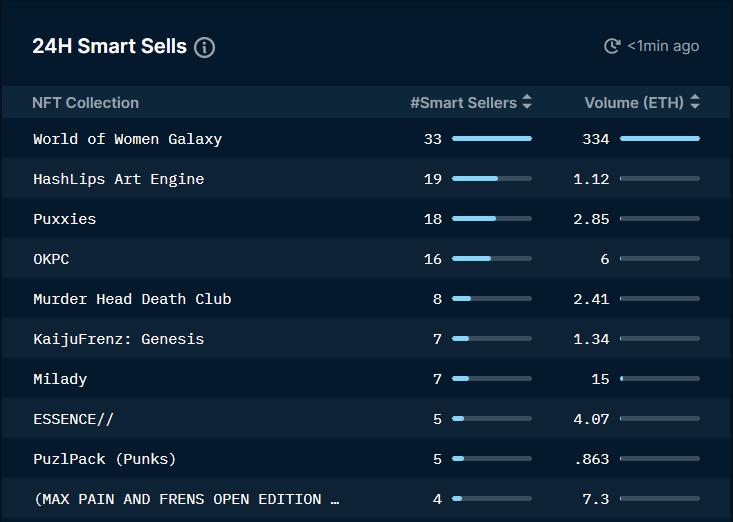Image resolution: width=733 pixels, height=522 pixels.
Task: Select Murder Head Death Club row
Action: click(366, 299)
